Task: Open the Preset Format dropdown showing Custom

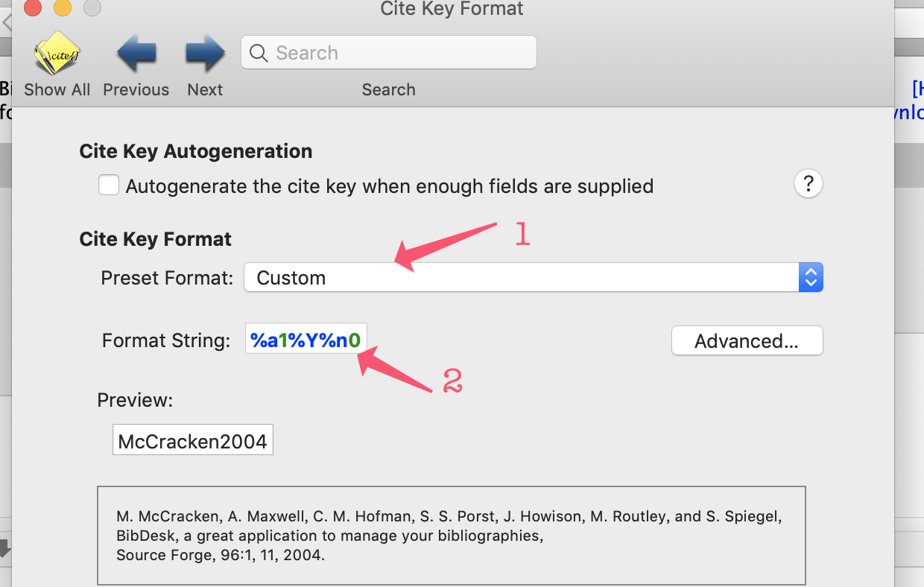Action: (522, 278)
